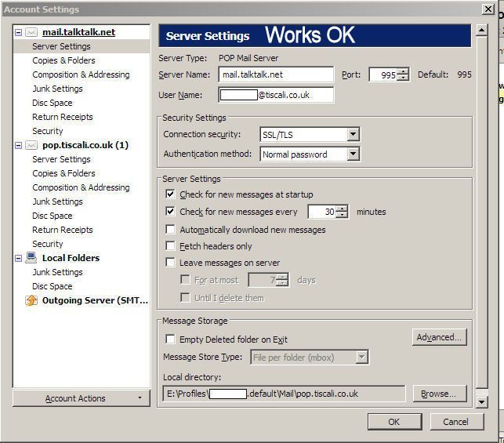Select pop.tiscali.co.uk (1) account in tree
This screenshot has width=504, height=443.
(85, 145)
